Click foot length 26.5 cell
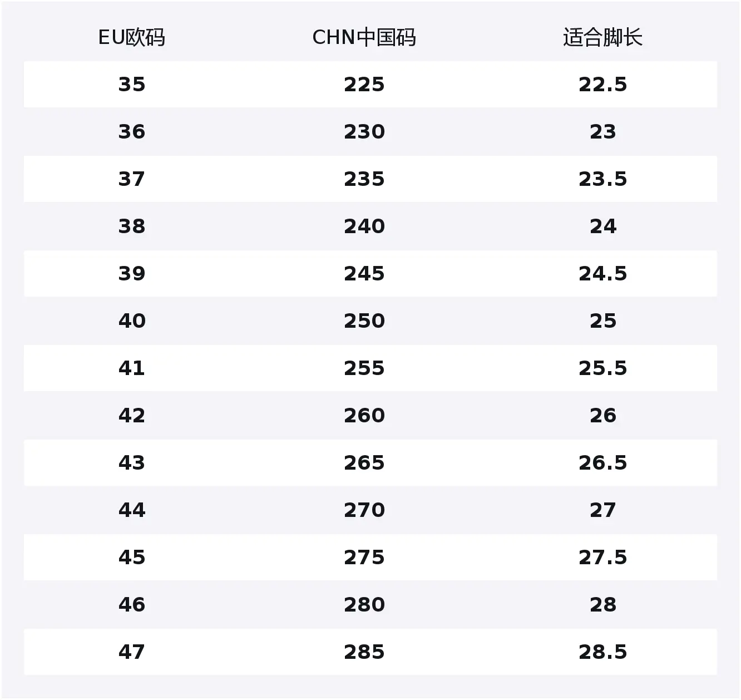Screen dimensions: 741x700 [x=602, y=463]
